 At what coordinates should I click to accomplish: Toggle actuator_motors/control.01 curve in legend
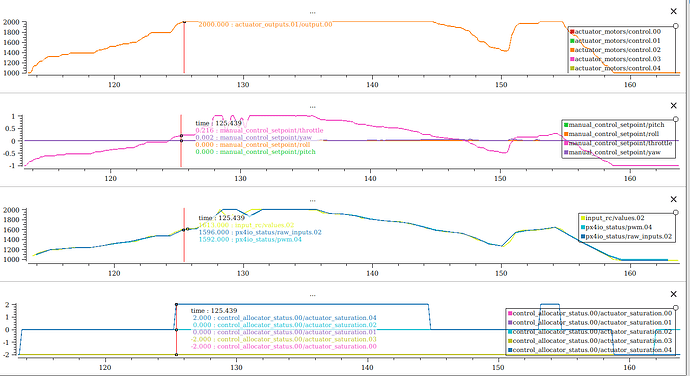[x=615, y=41]
